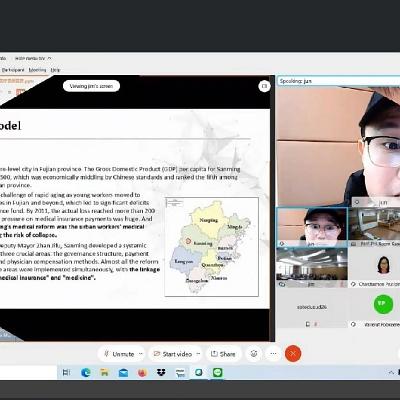The image size is (400, 400).
Task: Open the Participant menu
Action: (x=13, y=70)
